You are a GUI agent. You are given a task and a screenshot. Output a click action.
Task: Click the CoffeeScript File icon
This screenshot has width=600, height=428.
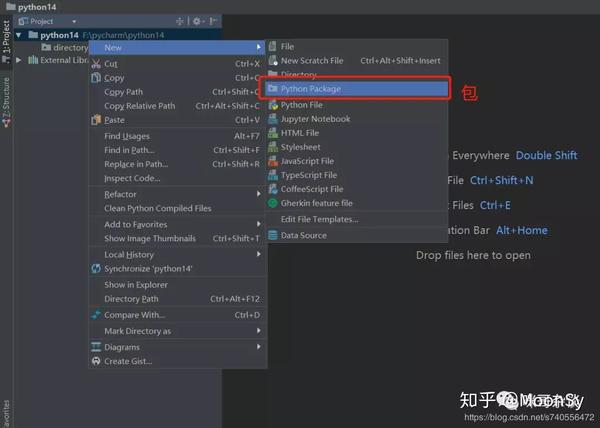click(x=273, y=189)
